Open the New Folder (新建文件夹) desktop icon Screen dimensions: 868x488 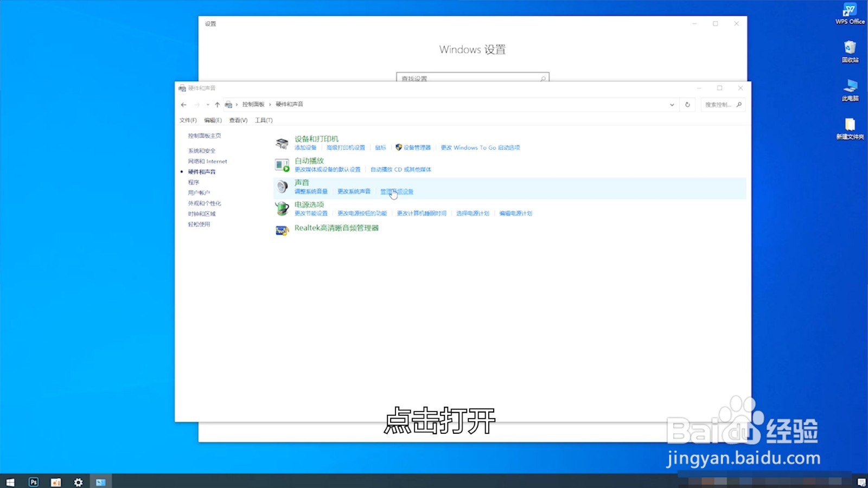click(850, 129)
